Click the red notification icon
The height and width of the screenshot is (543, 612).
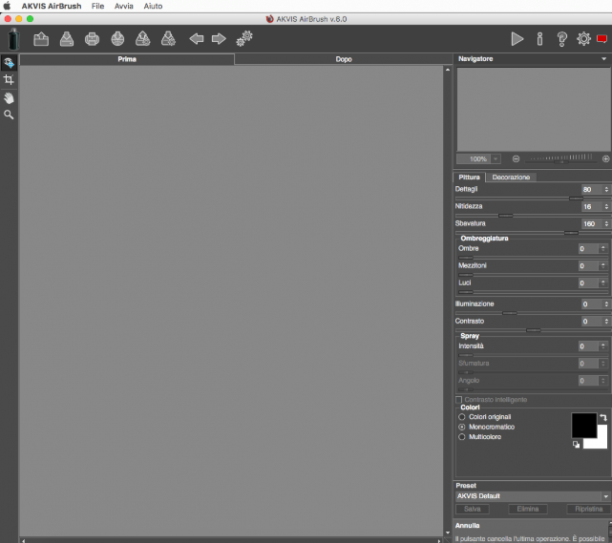click(602, 39)
